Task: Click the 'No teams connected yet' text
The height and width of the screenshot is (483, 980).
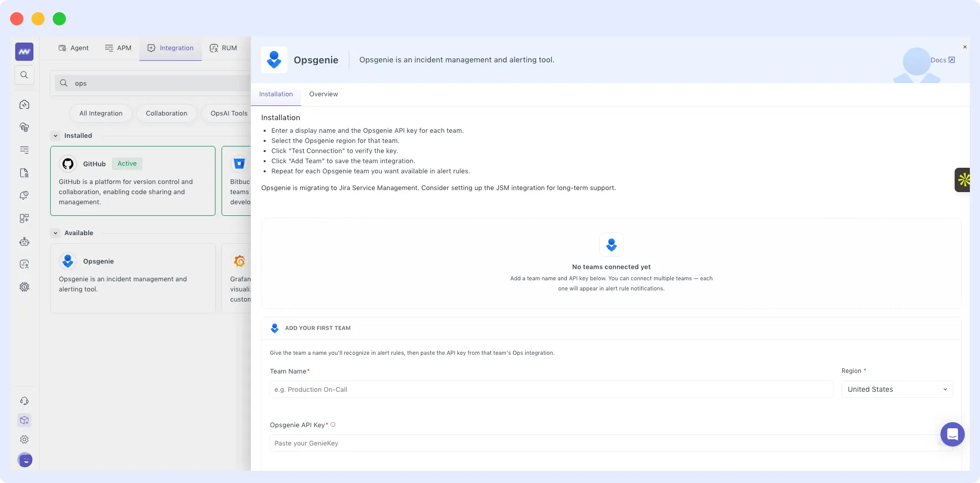Action: [x=611, y=267]
